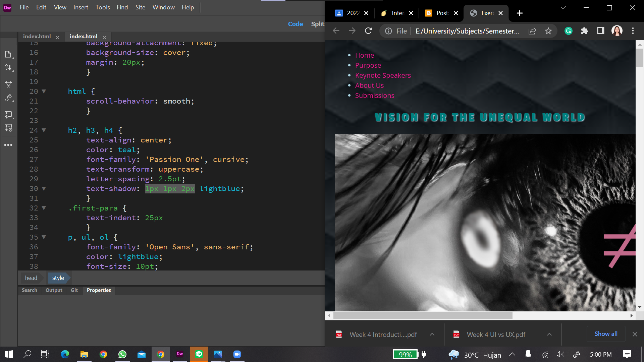
Task: Open Documents icon in Dreamweaver toolbar
Action: [x=8, y=54]
